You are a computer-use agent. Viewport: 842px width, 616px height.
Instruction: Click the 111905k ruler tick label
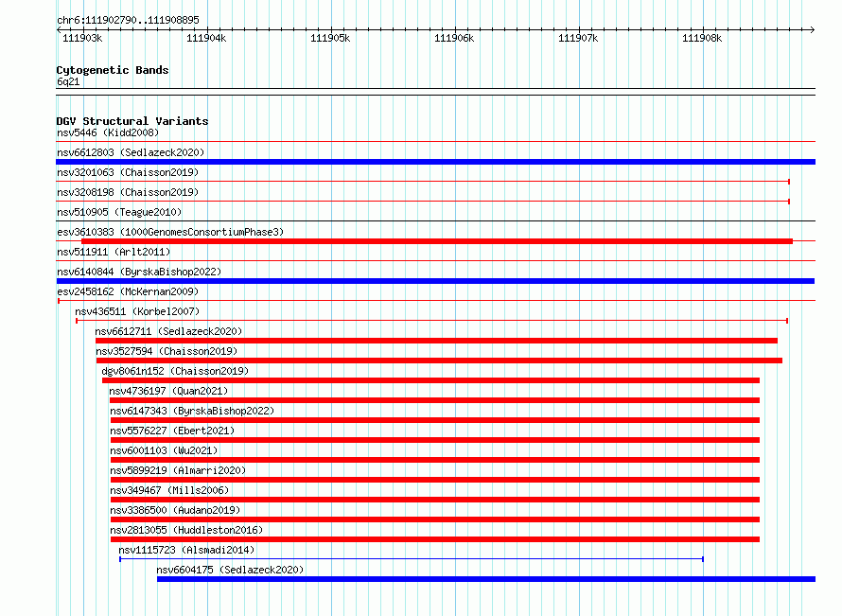[330, 38]
